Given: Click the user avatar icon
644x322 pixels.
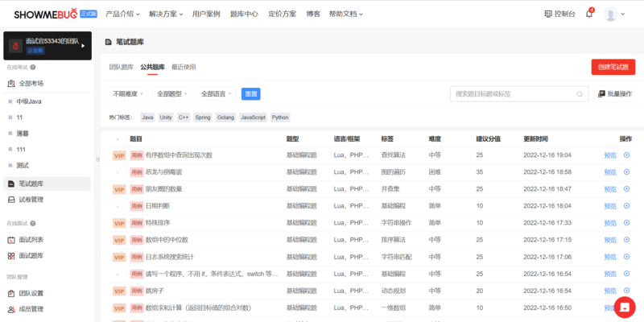Looking at the screenshot, I should click(610, 14).
